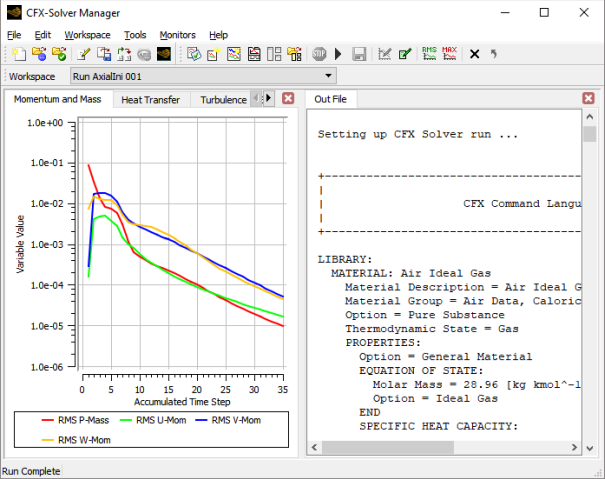The width and height of the screenshot is (605, 479).
Task: Click the Workspace Properties check icon
Action: (194, 54)
